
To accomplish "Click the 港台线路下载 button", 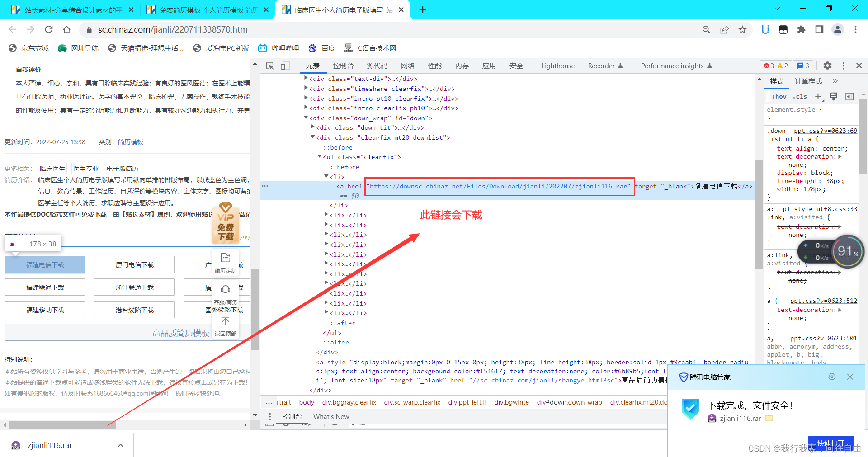I will 134,310.
